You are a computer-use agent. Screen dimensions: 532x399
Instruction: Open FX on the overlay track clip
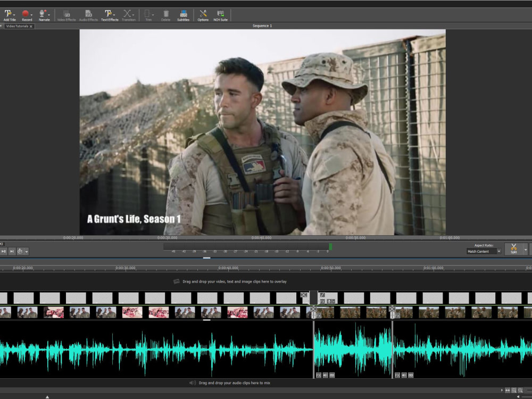tap(322, 302)
